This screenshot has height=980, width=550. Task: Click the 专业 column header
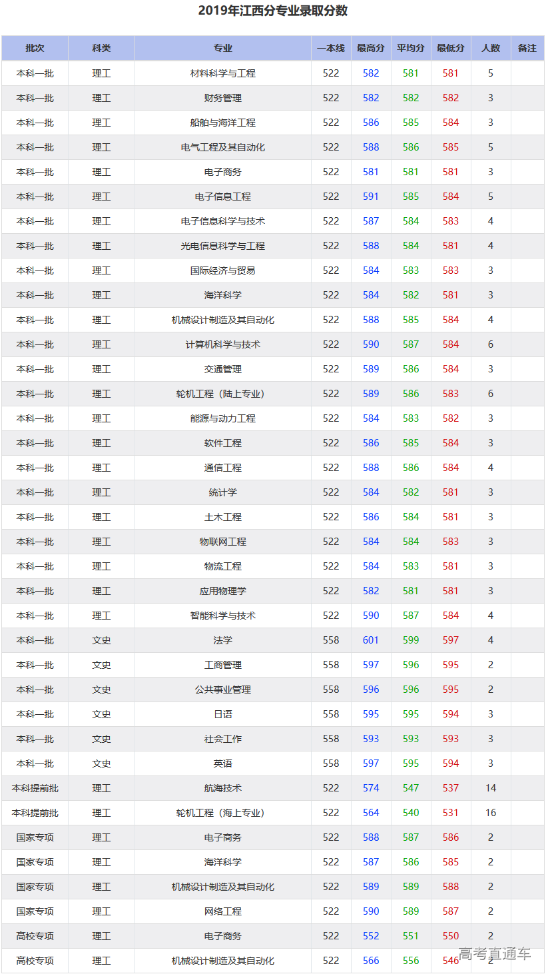222,48
